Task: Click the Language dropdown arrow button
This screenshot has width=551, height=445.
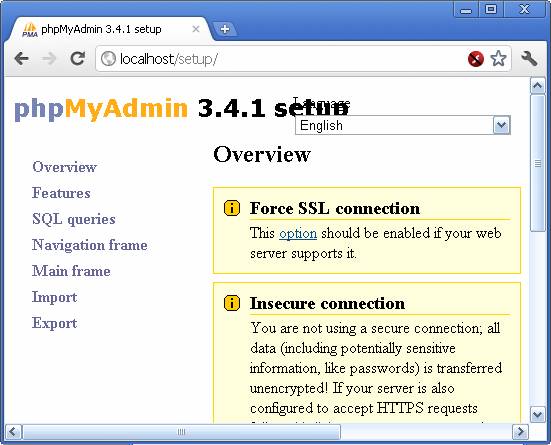Action: (x=501, y=125)
